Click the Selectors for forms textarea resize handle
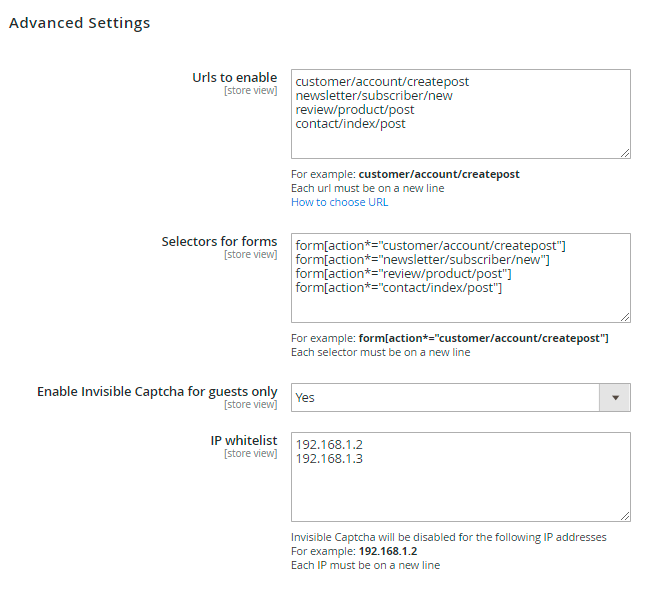The height and width of the screenshot is (594, 668). (625, 317)
